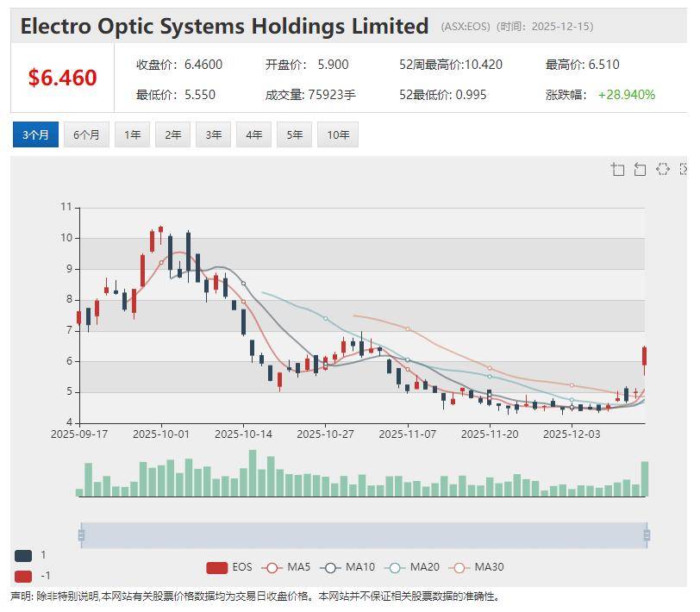Click the restore chart icon
700x612 pixels.
[x=662, y=169]
